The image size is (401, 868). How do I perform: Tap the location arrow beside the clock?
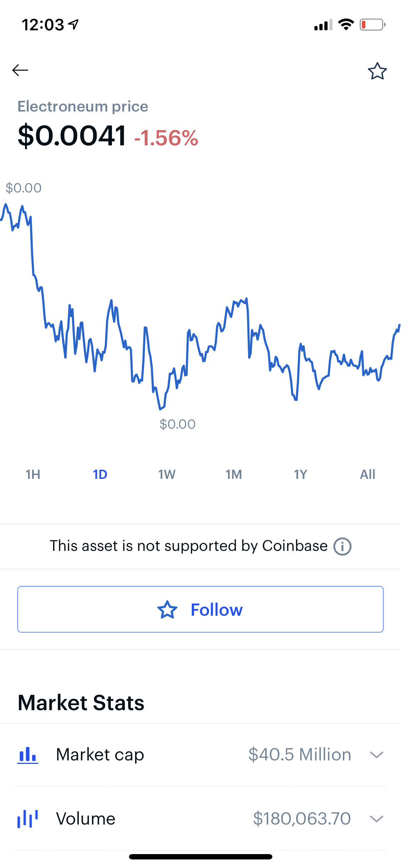point(73,25)
